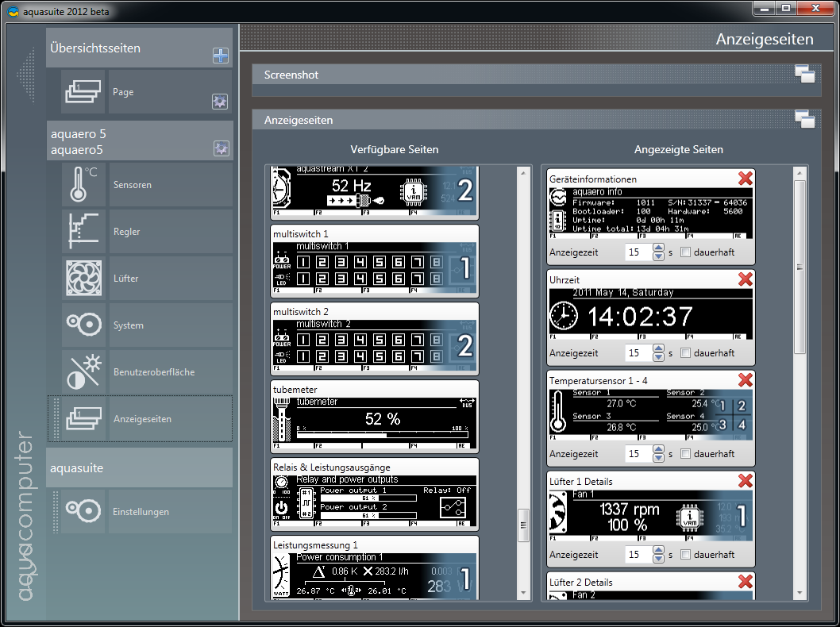Open the Einstellungen section
Screen dimensions: 840x627
point(171,511)
